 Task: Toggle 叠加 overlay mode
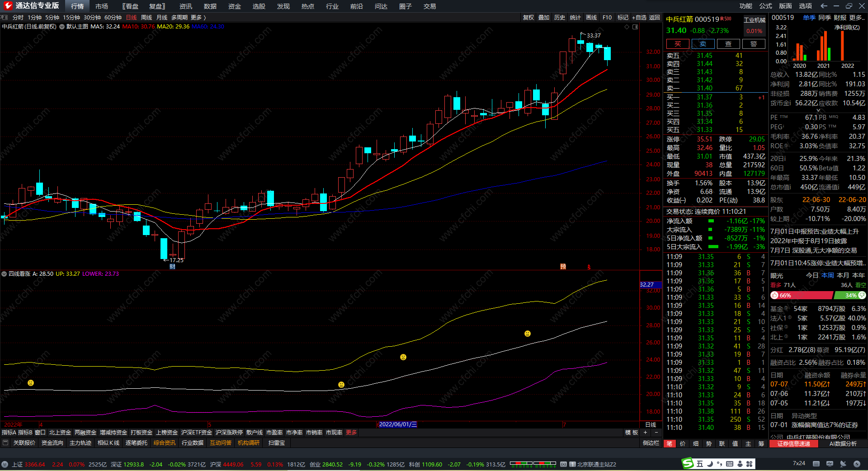coord(544,18)
